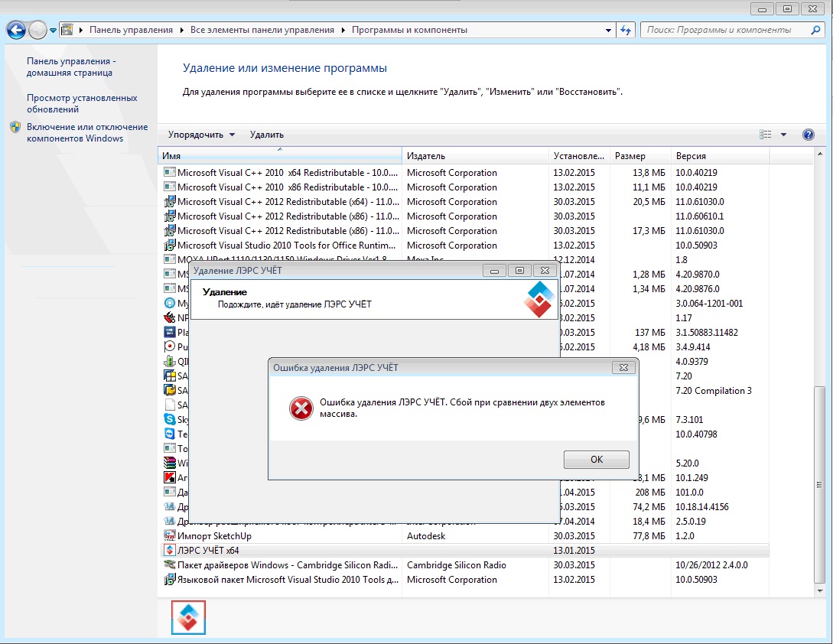The image size is (833, 644).
Task: Open Help with the blue question mark
Action: [808, 135]
